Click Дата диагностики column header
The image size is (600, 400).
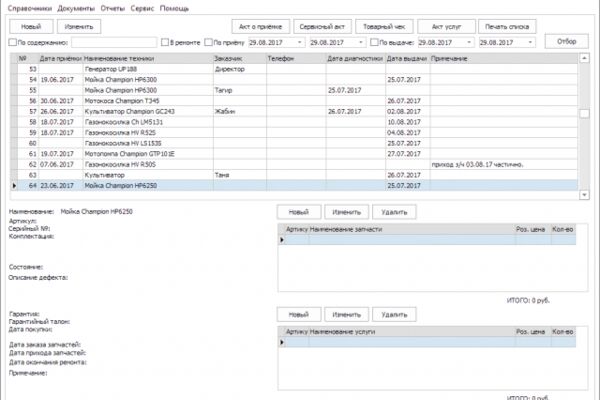tap(356, 59)
